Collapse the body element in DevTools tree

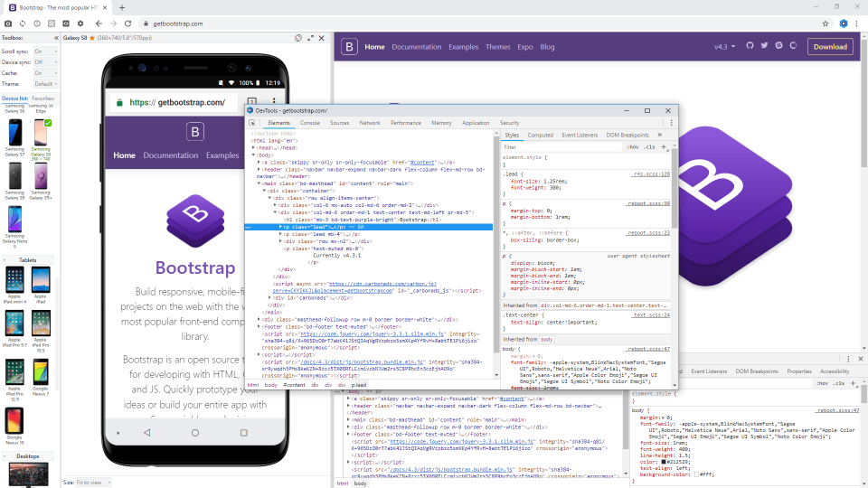tap(253, 155)
